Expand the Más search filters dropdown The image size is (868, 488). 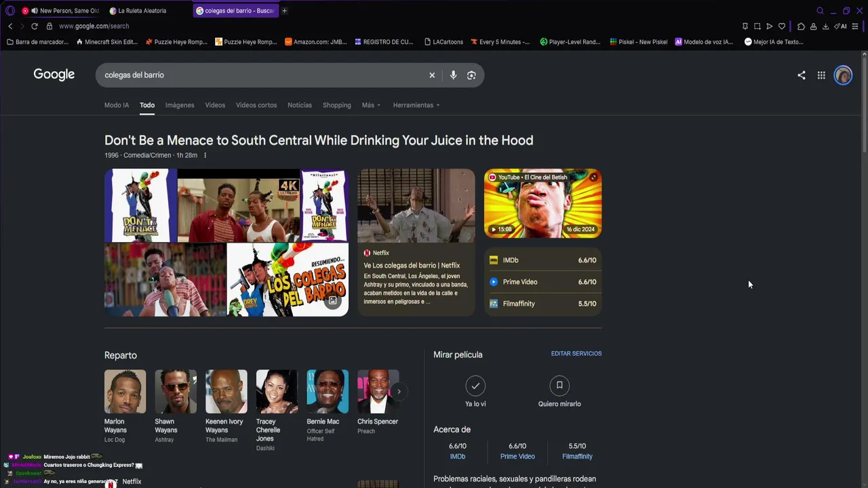pyautogui.click(x=371, y=105)
